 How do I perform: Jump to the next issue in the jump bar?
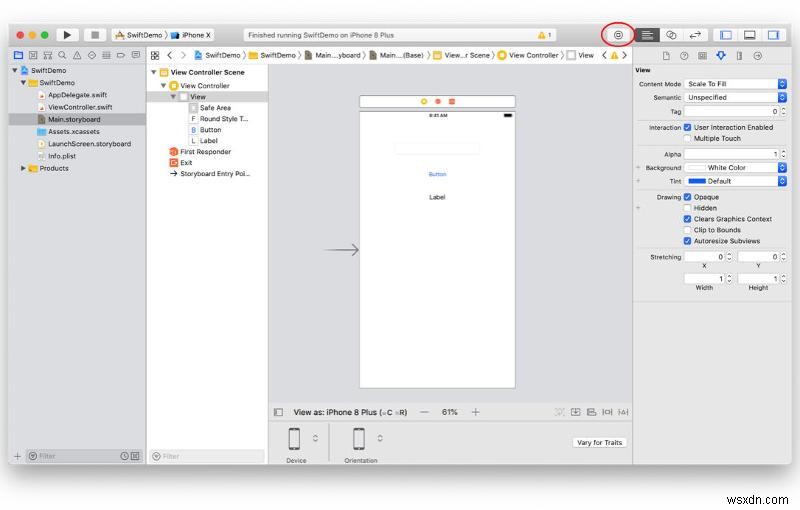coord(624,55)
